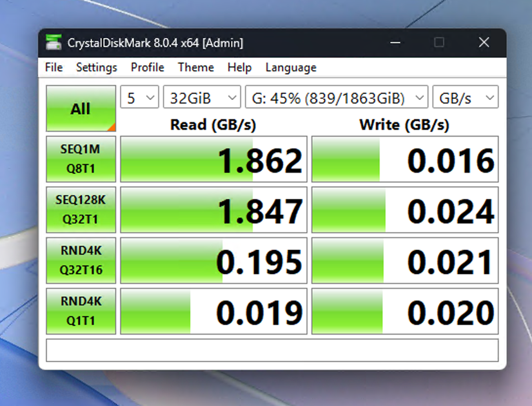The width and height of the screenshot is (532, 406).
Task: Open the Settings menu
Action: [96, 68]
